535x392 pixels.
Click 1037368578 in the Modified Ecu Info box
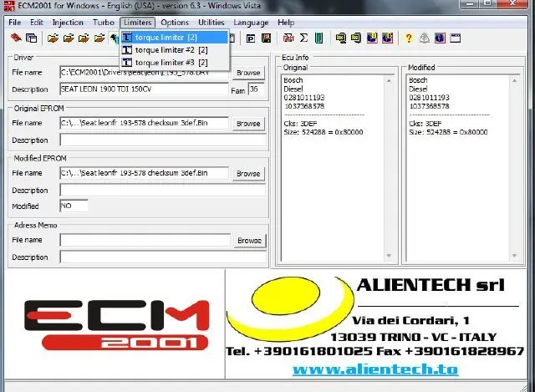point(429,106)
